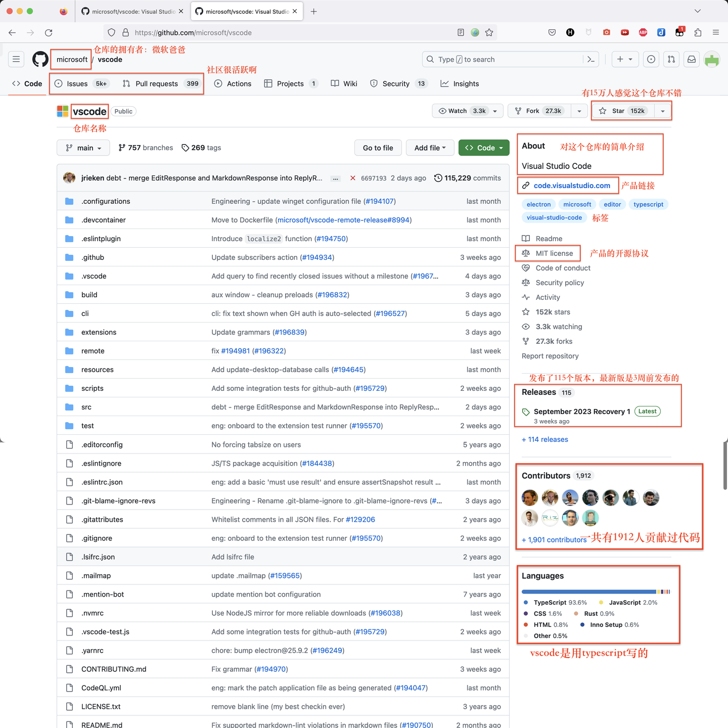The height and width of the screenshot is (728, 728).
Task: Open the Issues tab
Action: (81, 83)
